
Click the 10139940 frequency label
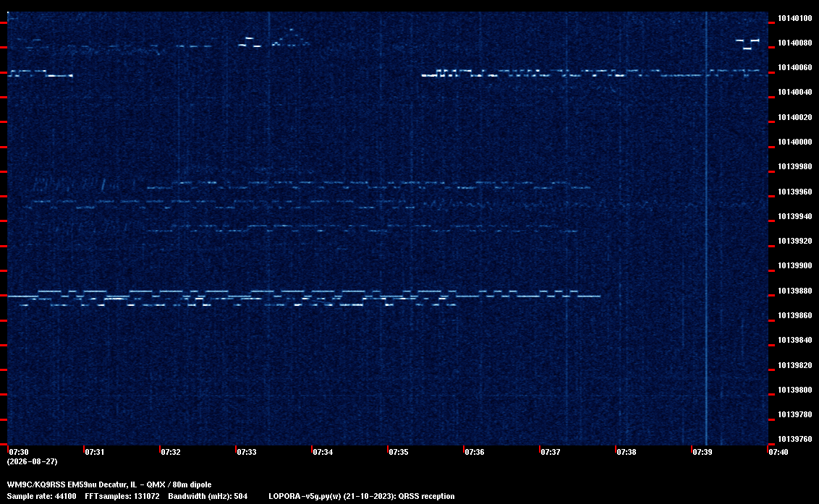pos(794,215)
